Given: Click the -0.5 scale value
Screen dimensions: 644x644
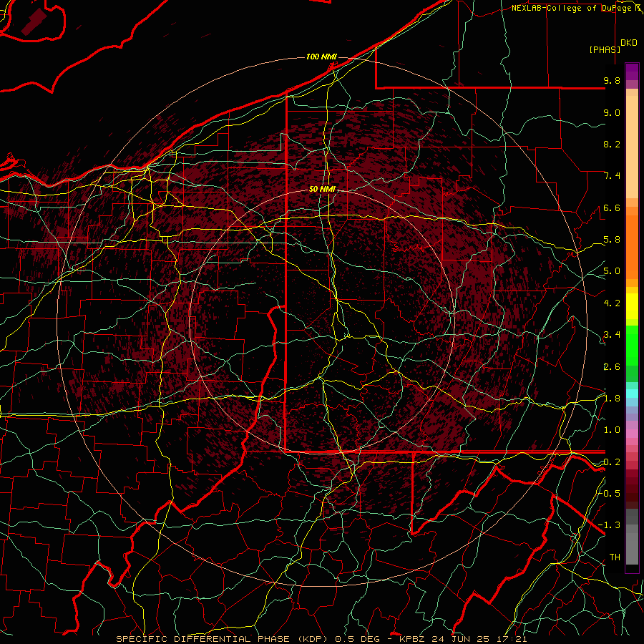Looking at the screenshot, I should 610,493.
